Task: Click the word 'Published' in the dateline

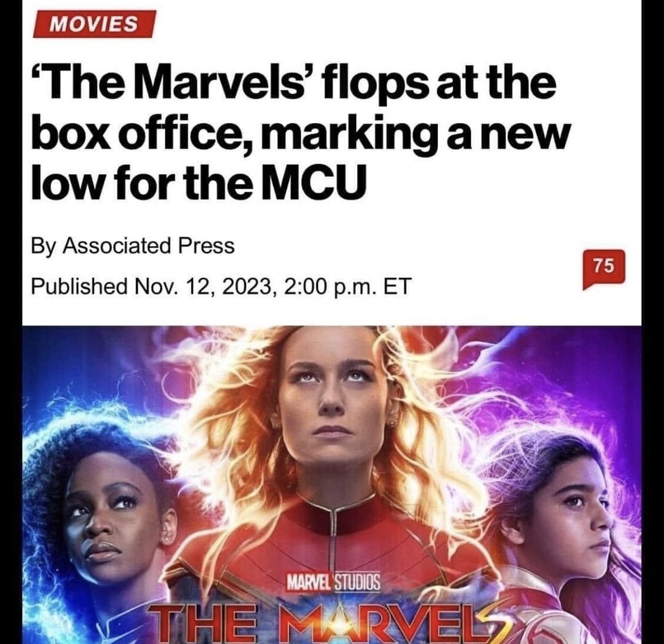Action: click(79, 287)
